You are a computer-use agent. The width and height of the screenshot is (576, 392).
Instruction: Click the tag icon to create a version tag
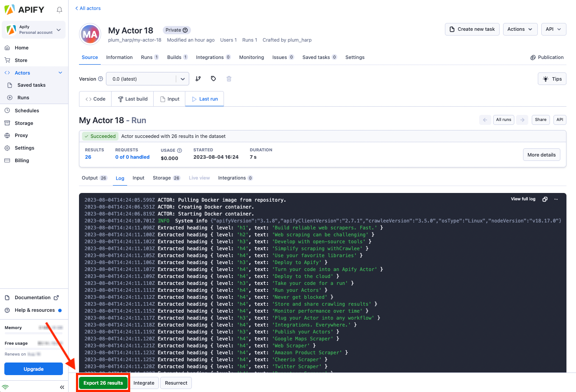[x=213, y=78]
